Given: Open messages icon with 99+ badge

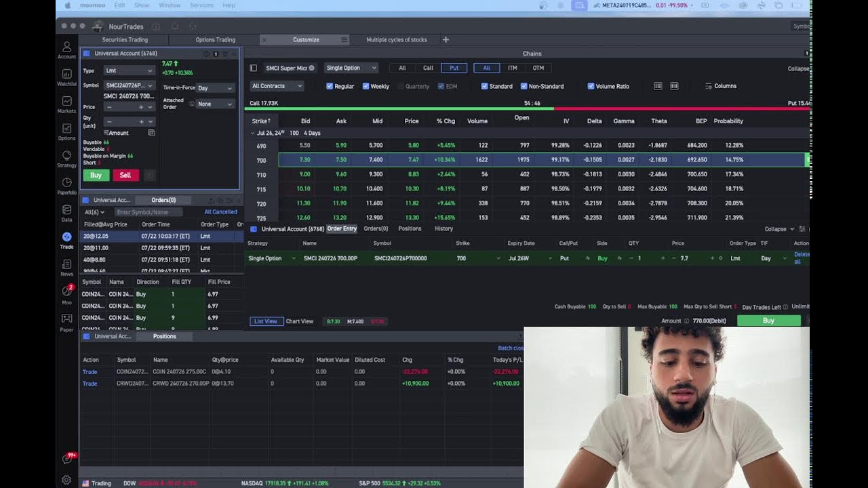Looking at the screenshot, I should 67,459.
